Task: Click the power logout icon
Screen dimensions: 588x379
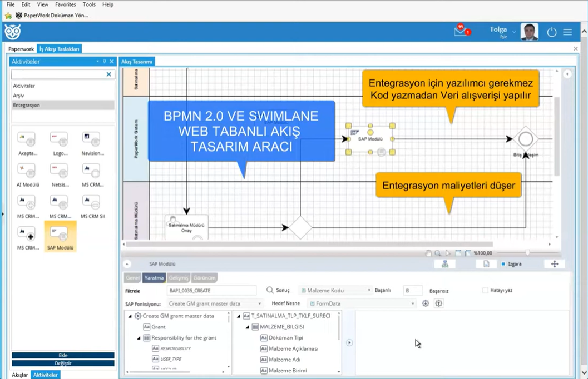Action: 551,32
